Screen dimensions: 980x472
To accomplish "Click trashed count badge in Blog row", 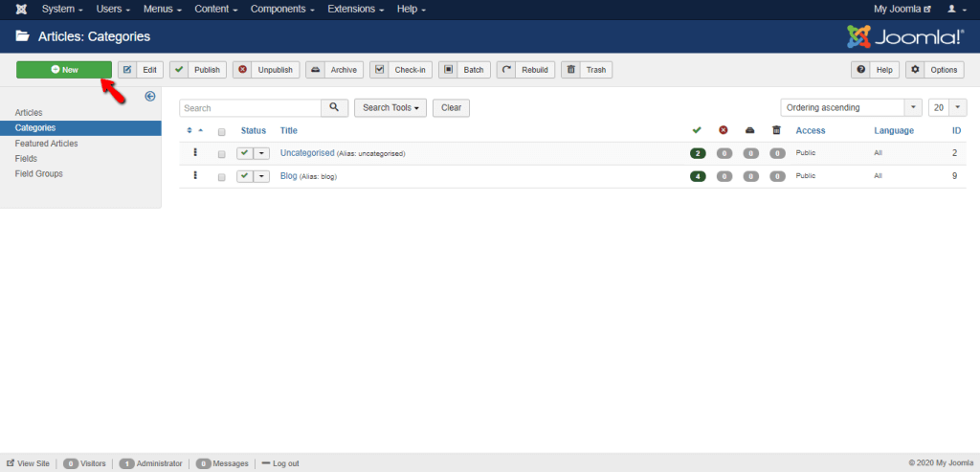I will click(x=777, y=176).
